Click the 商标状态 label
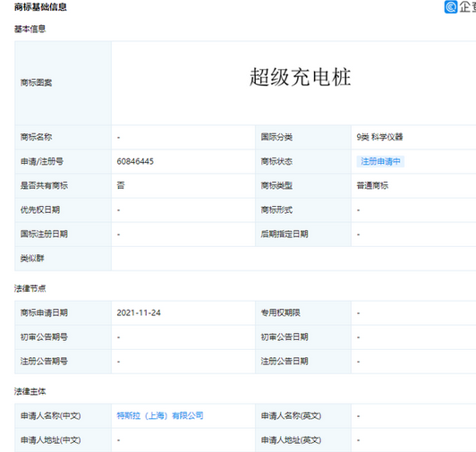The height and width of the screenshot is (452, 476). 276,161
